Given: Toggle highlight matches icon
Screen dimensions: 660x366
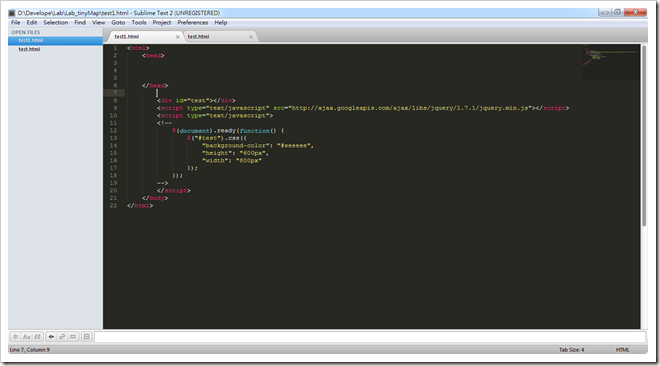Looking at the screenshot, I should coord(86,337).
